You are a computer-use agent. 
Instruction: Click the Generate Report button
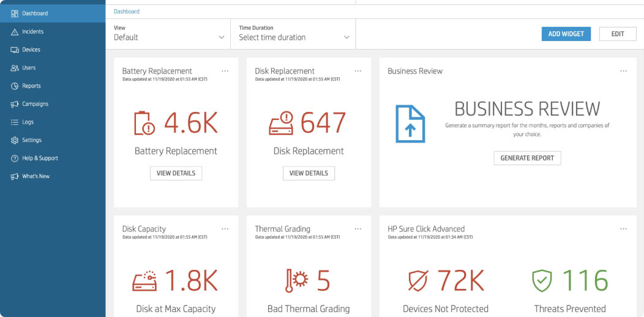[x=527, y=158]
